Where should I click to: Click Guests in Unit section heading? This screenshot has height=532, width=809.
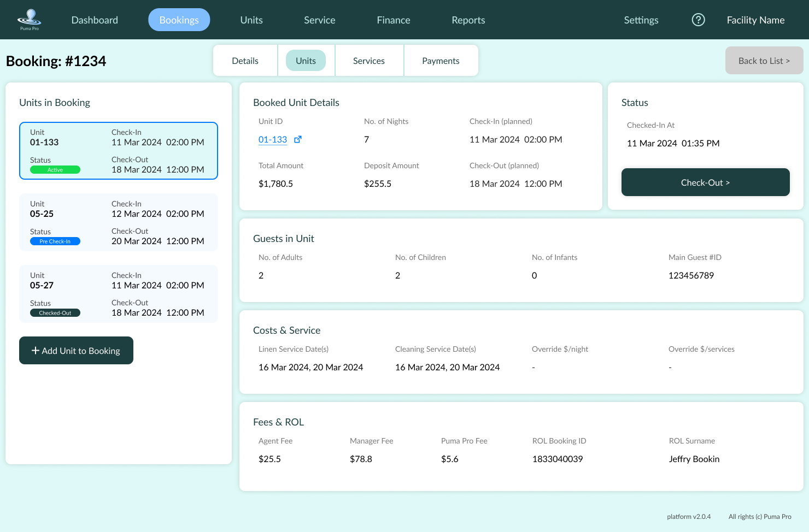(284, 239)
